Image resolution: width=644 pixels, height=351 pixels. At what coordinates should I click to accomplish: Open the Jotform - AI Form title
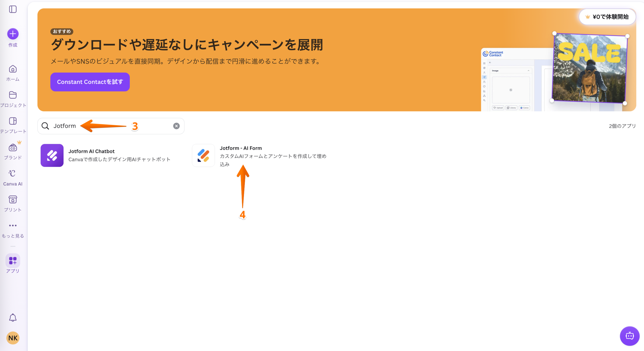pos(241,148)
